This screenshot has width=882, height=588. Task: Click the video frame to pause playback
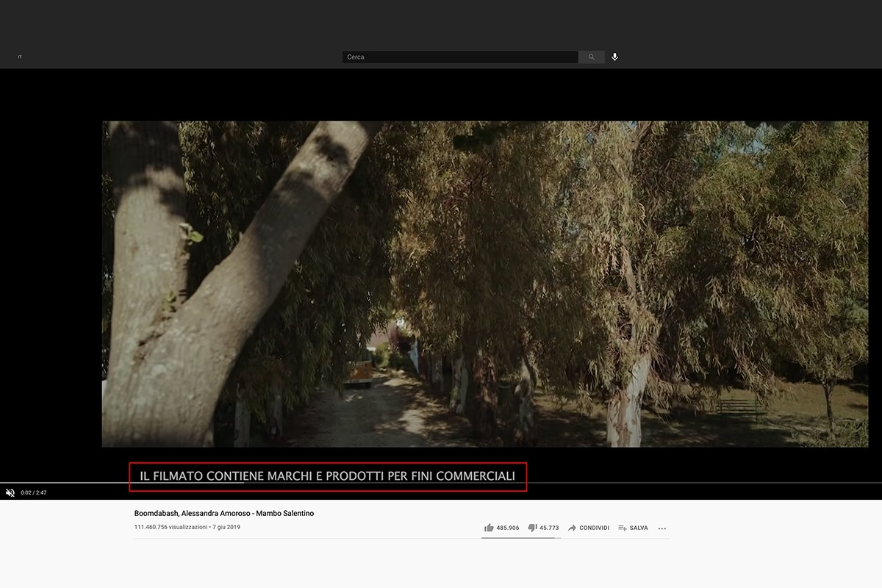(x=485, y=284)
